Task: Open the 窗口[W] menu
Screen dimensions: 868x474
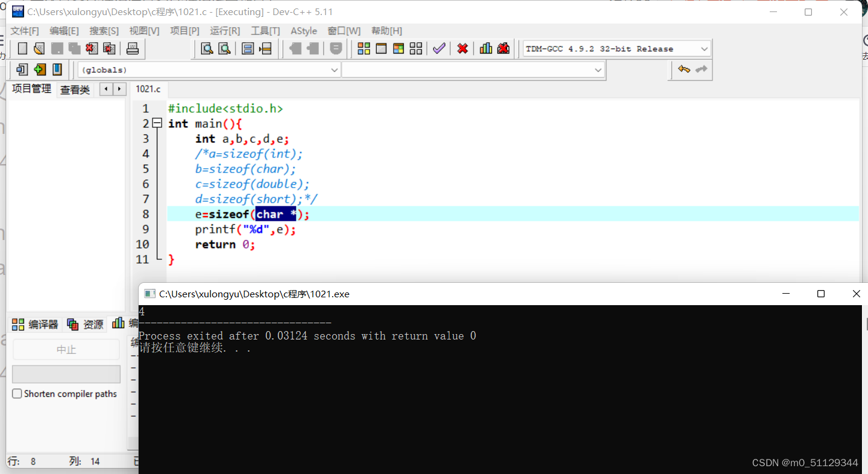Action: pyautogui.click(x=344, y=31)
